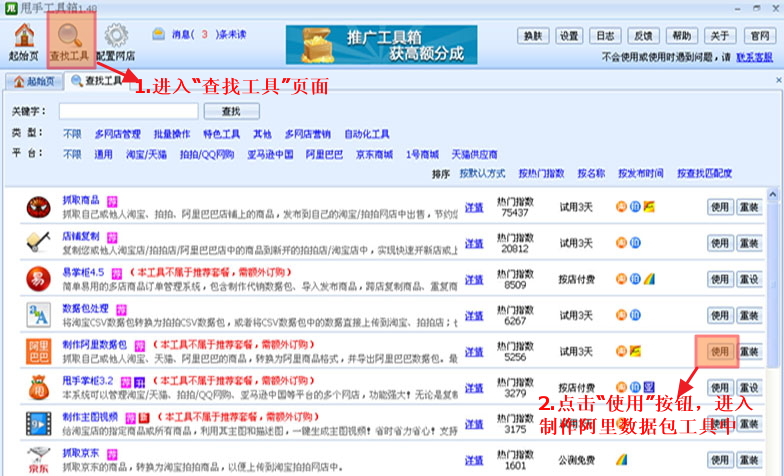784x476 pixels.
Task: Click 使用 for 店铺复制
Action: point(720,243)
